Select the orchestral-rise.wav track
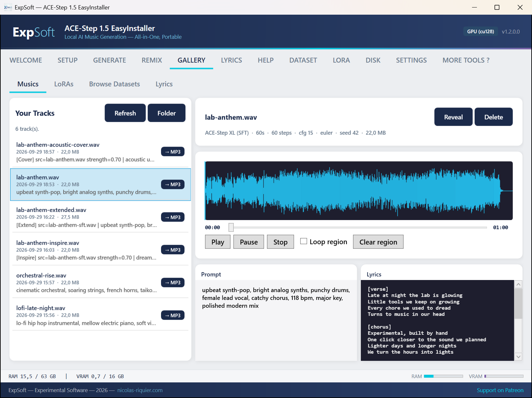The height and width of the screenshot is (398, 532). [x=100, y=282]
